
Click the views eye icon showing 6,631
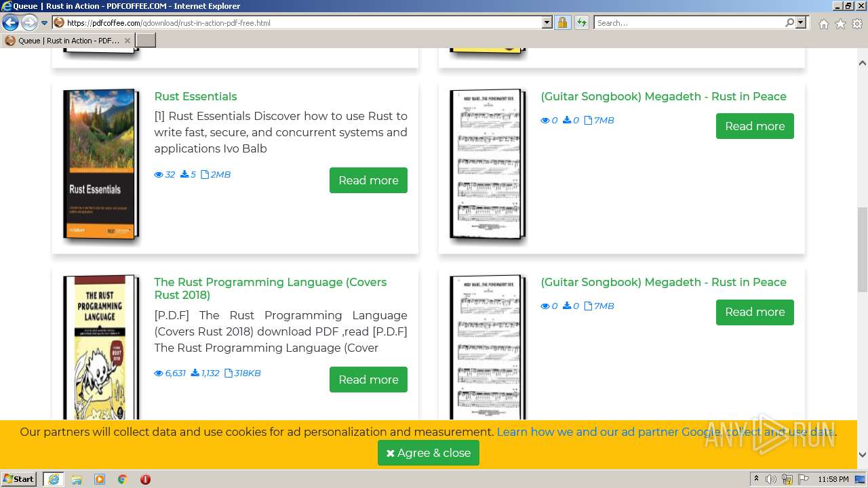pos(159,373)
